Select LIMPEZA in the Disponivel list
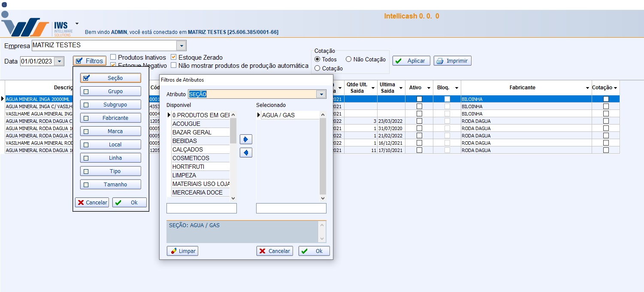The width and height of the screenshot is (644, 292). [x=201, y=175]
